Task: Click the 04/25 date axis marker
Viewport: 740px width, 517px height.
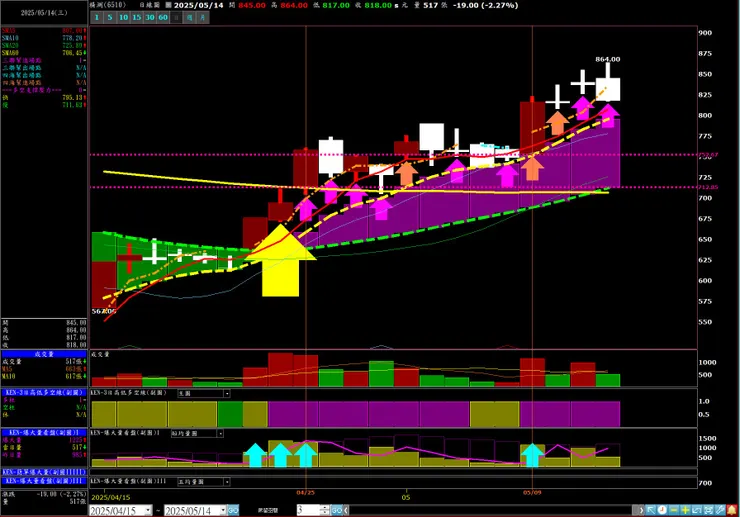Action: click(305, 492)
